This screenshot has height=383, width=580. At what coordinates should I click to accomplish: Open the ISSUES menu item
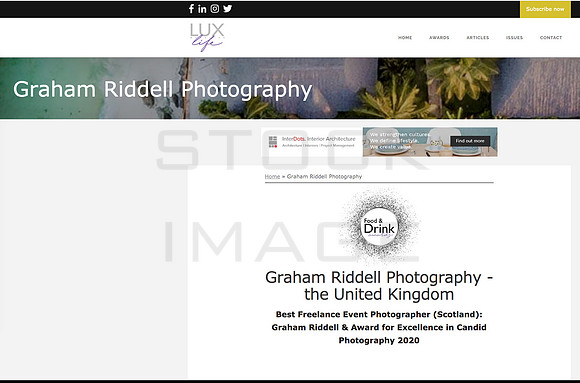click(x=514, y=38)
